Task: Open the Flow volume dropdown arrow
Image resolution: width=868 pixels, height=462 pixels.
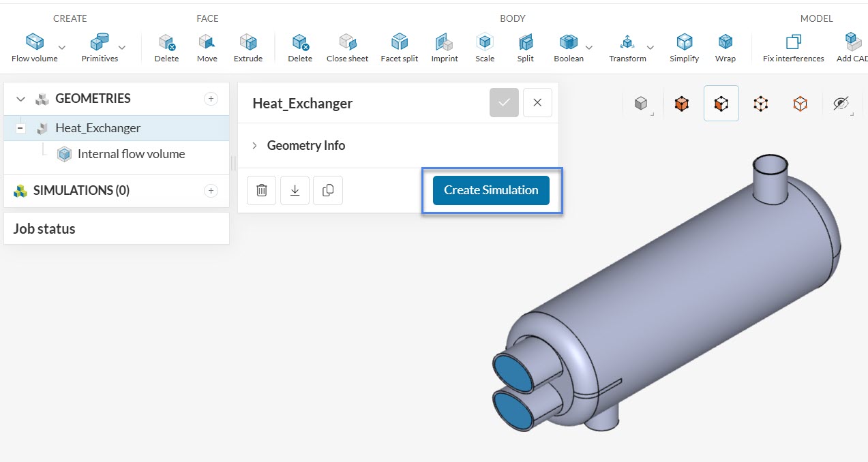Action: pos(62,47)
